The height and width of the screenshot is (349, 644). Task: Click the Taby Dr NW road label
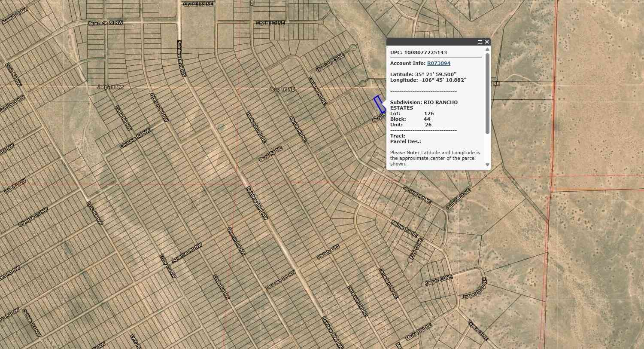coord(168,266)
